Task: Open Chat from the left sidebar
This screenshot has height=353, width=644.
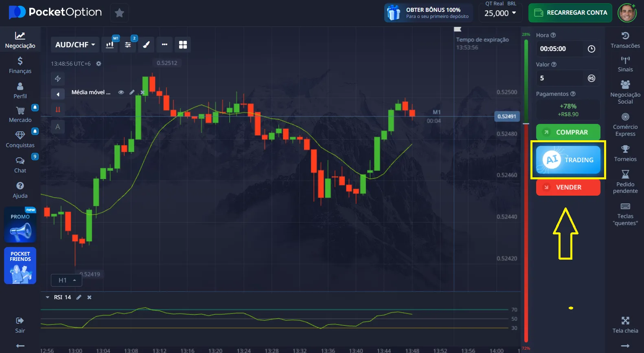Action: pyautogui.click(x=20, y=165)
